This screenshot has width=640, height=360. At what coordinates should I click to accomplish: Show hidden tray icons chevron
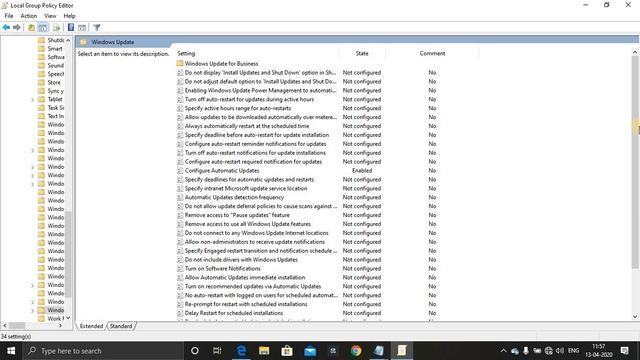(x=503, y=351)
